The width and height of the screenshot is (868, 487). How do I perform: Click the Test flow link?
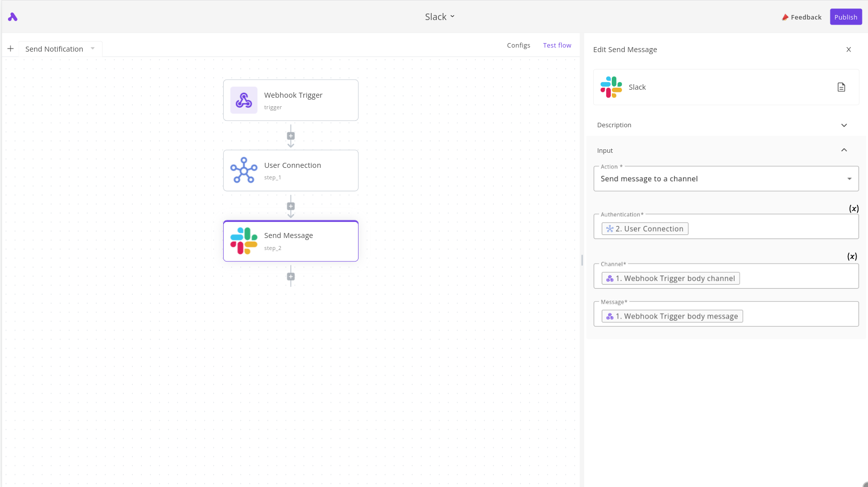[x=557, y=45]
